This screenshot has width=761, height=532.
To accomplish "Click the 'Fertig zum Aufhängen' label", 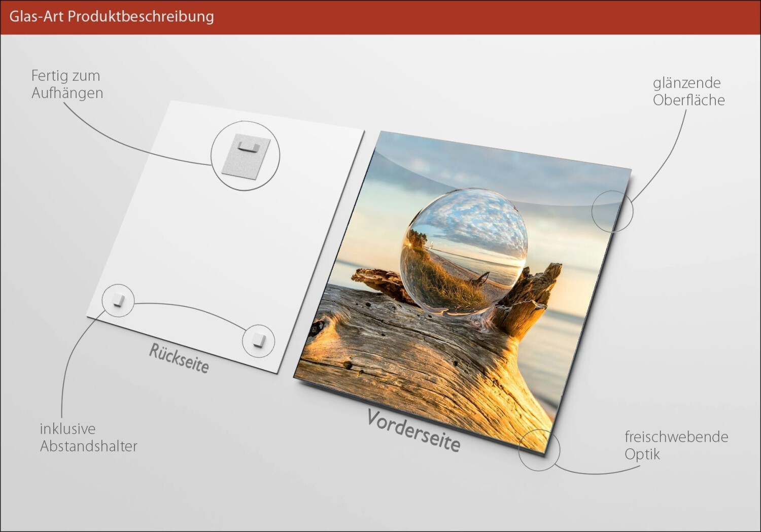I will click(x=67, y=84).
